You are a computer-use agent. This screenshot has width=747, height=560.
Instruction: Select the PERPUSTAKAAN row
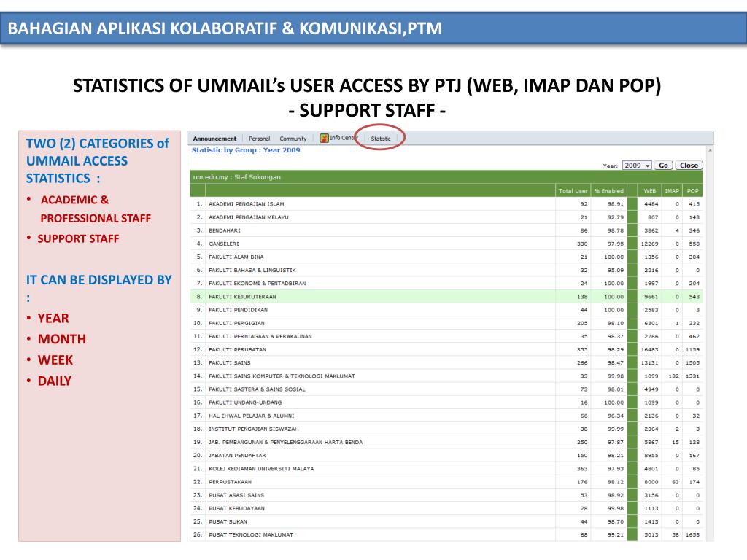tap(446, 482)
